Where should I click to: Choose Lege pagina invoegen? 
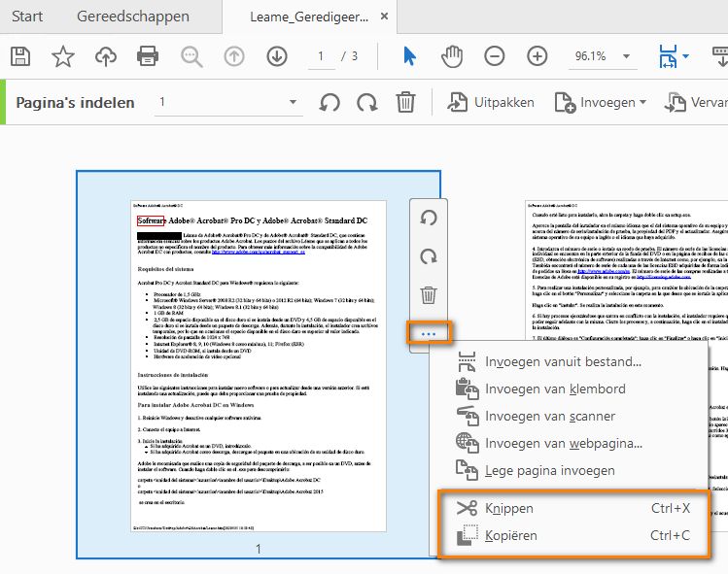click(x=569, y=470)
